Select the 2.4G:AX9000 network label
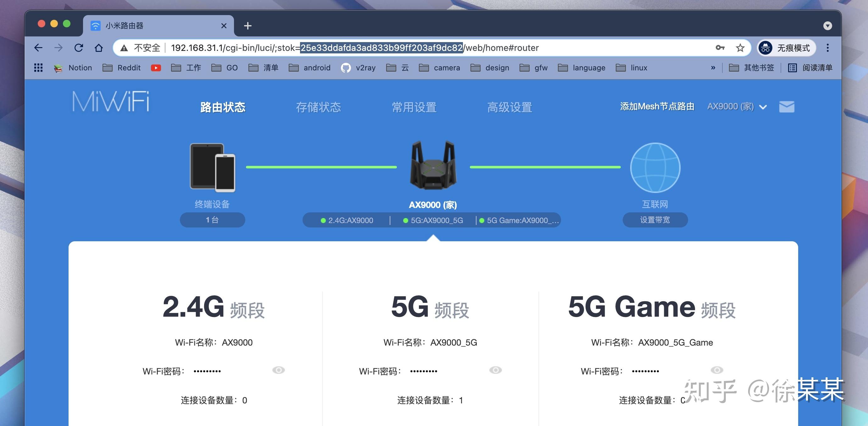Screen dimensions: 868x426 [347, 221]
